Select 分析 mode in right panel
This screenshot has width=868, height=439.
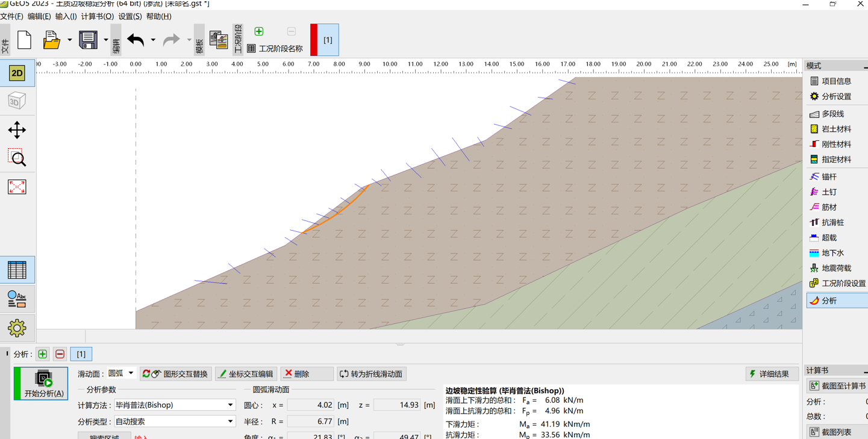click(x=837, y=300)
